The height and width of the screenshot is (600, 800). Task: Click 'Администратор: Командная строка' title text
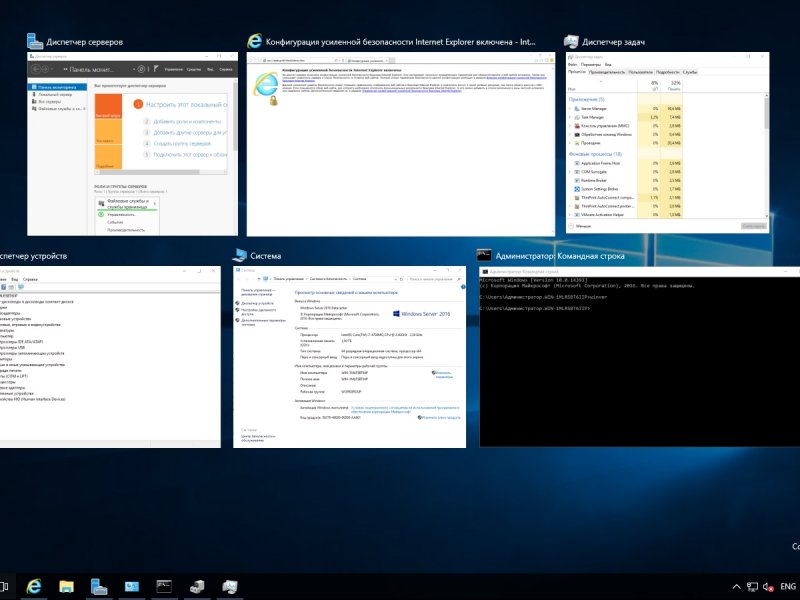point(560,256)
